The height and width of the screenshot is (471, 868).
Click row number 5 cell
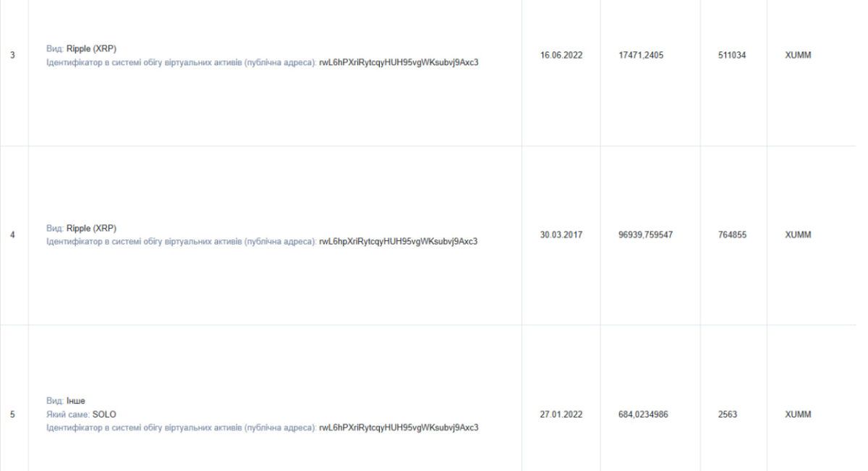(14, 415)
